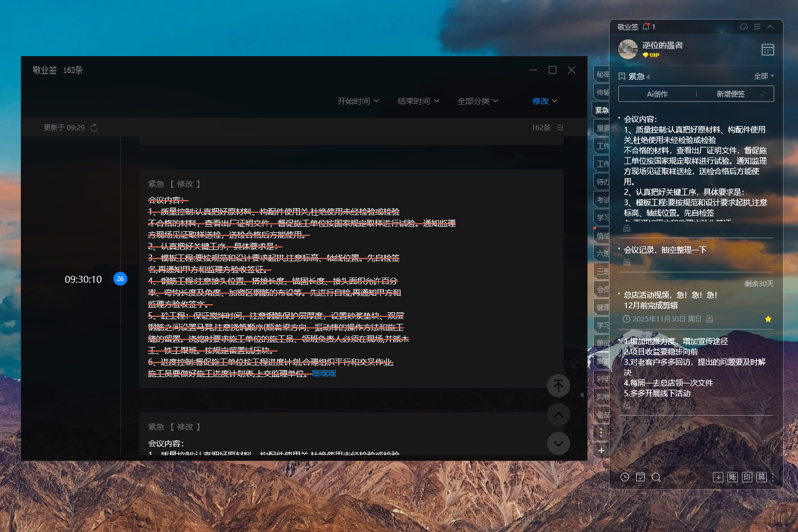Click the refresh icon next to 更新于 09:29
The width and height of the screenshot is (798, 532).
pos(94,128)
